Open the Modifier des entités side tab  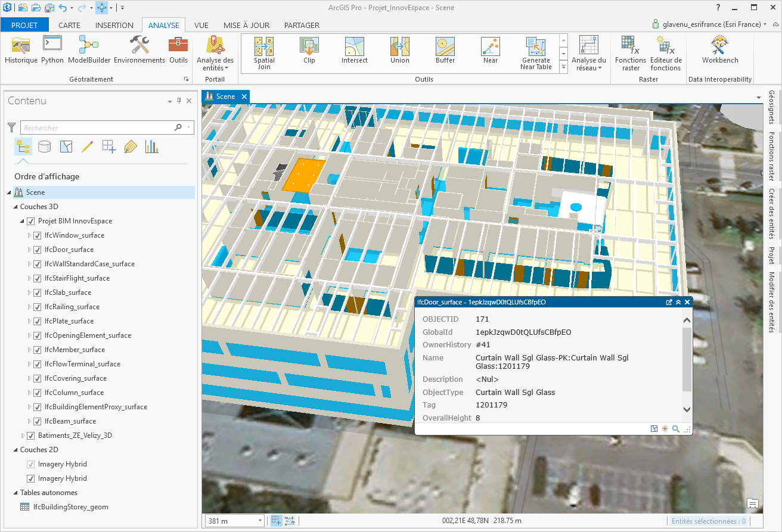tap(772, 303)
